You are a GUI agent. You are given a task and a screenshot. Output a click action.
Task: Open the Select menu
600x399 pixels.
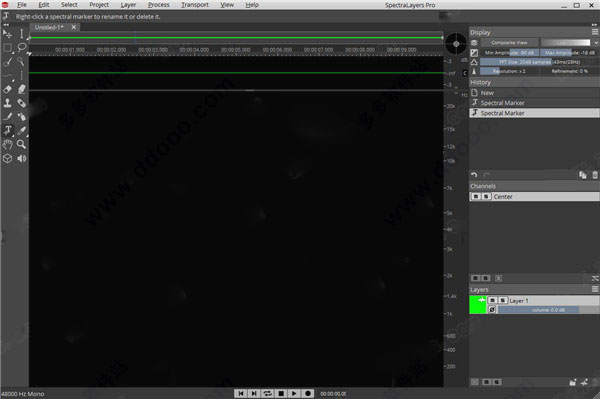[x=69, y=5]
